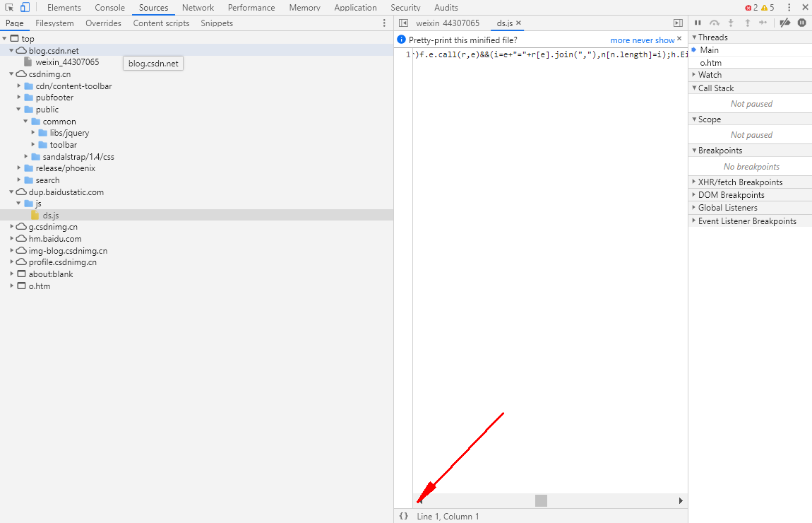The image size is (812, 523).
Task: Open the Application tab
Action: tap(355, 8)
